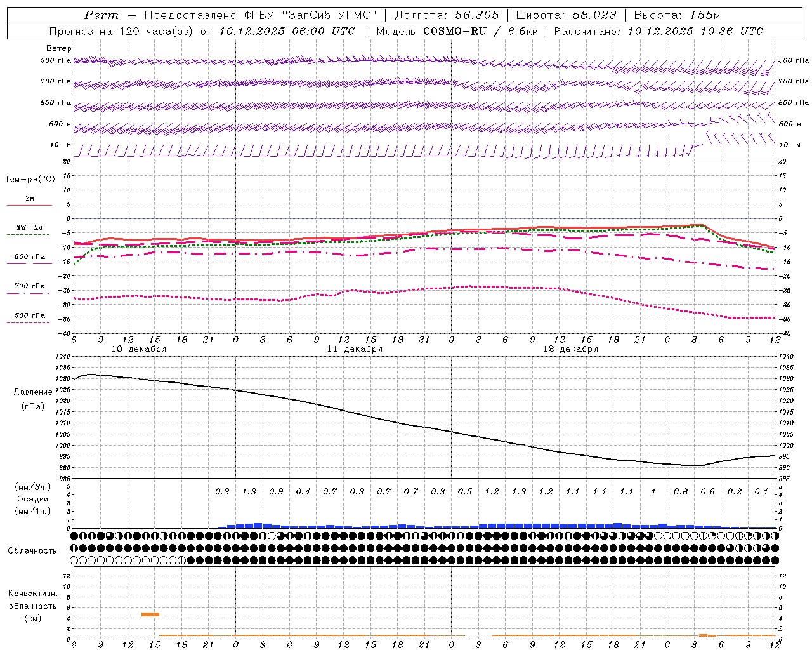The width and height of the screenshot is (812, 650).
Task: Click the "Ветер" wind panel label
Action: (x=59, y=48)
